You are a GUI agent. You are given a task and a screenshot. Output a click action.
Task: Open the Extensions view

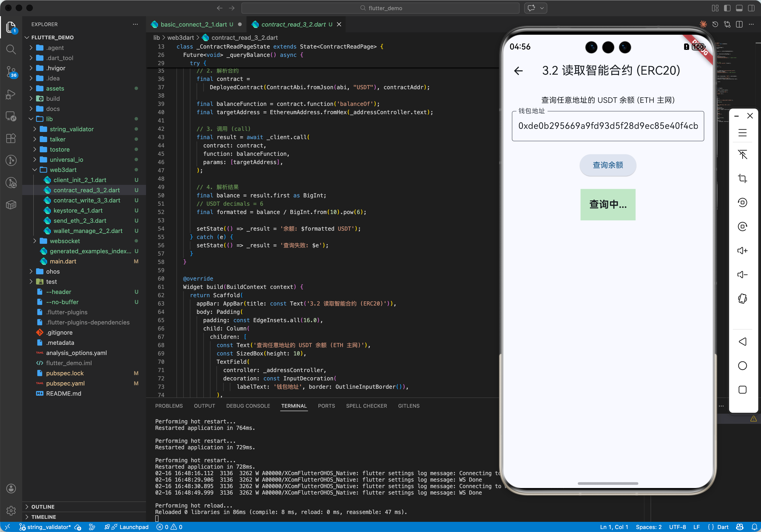tap(11, 138)
